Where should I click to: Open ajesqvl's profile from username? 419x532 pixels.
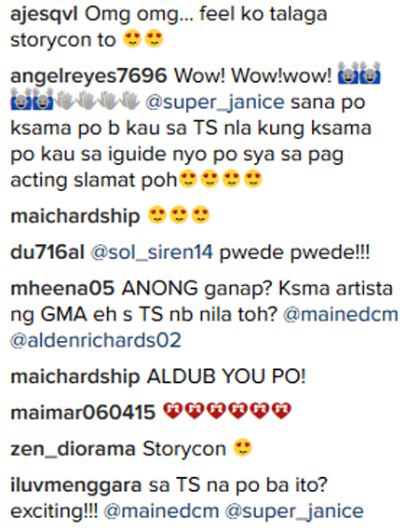44,15
